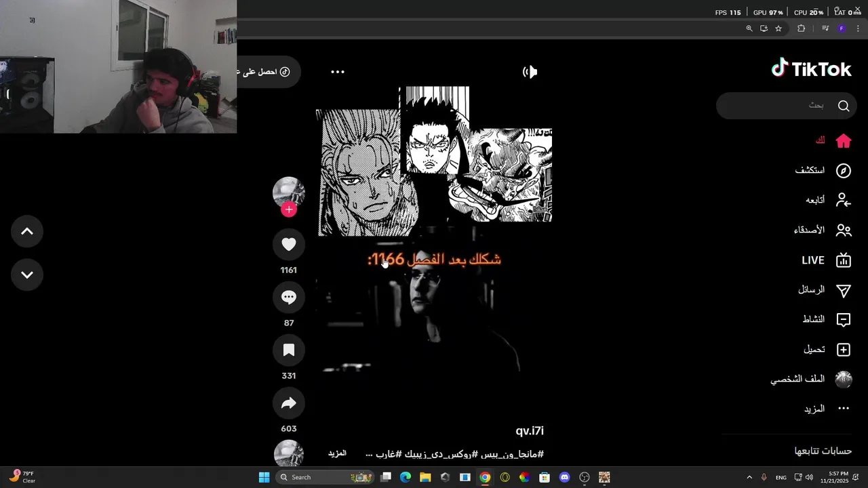Open File Explorer from the taskbar
Image resolution: width=868 pixels, height=488 pixels.
click(425, 477)
